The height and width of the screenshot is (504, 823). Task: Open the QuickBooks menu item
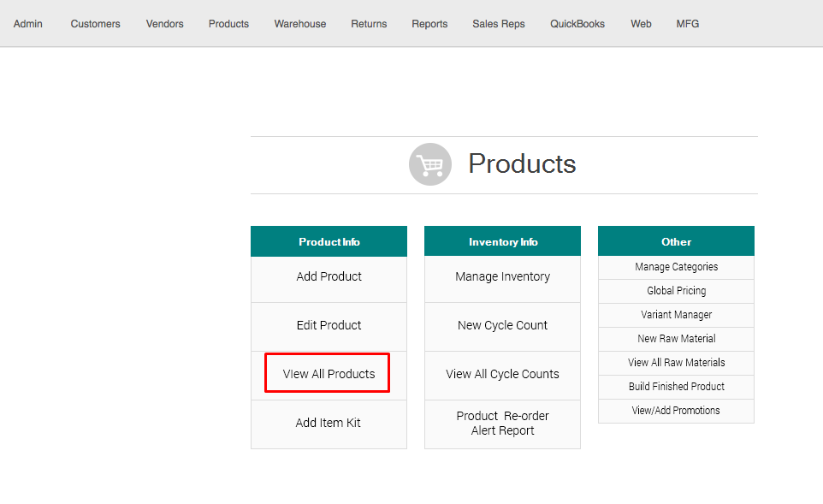(577, 24)
